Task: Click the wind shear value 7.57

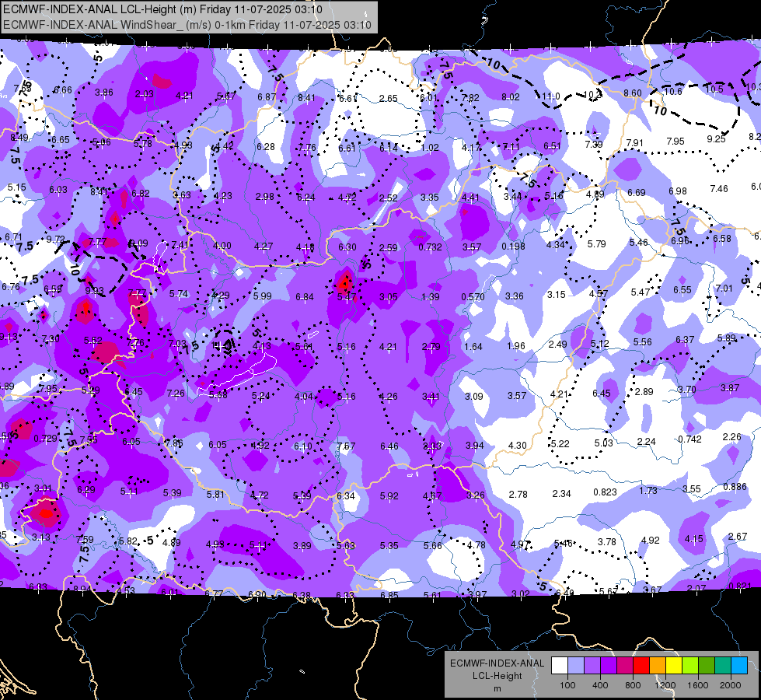Action: point(346,446)
